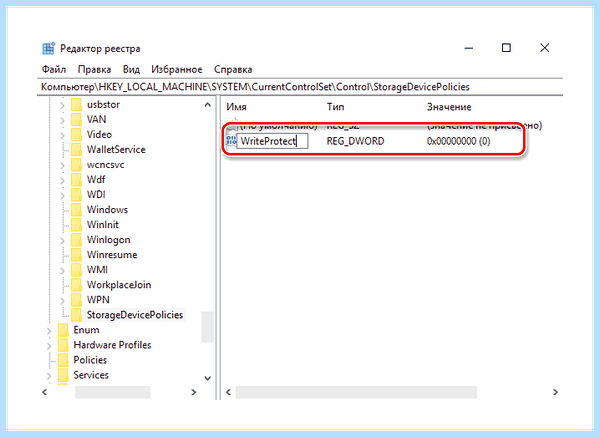The width and height of the screenshot is (600, 437).
Task: Open the Вид menu
Action: 131,69
